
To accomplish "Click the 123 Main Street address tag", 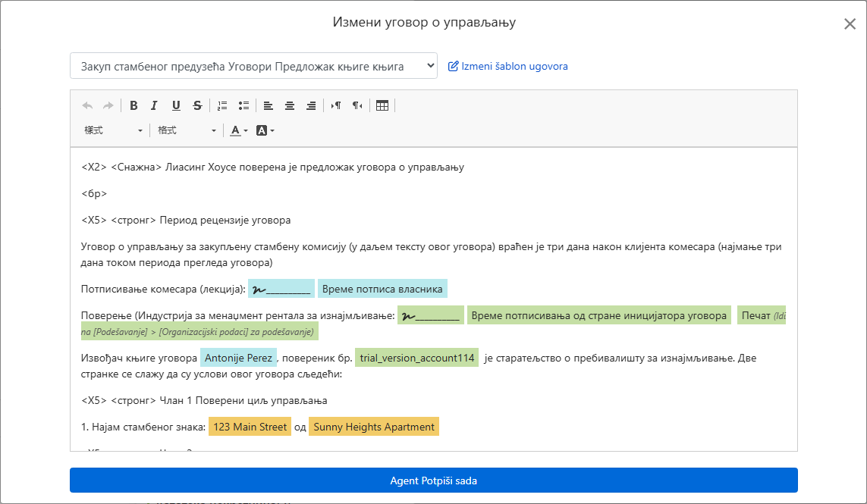I will [250, 427].
